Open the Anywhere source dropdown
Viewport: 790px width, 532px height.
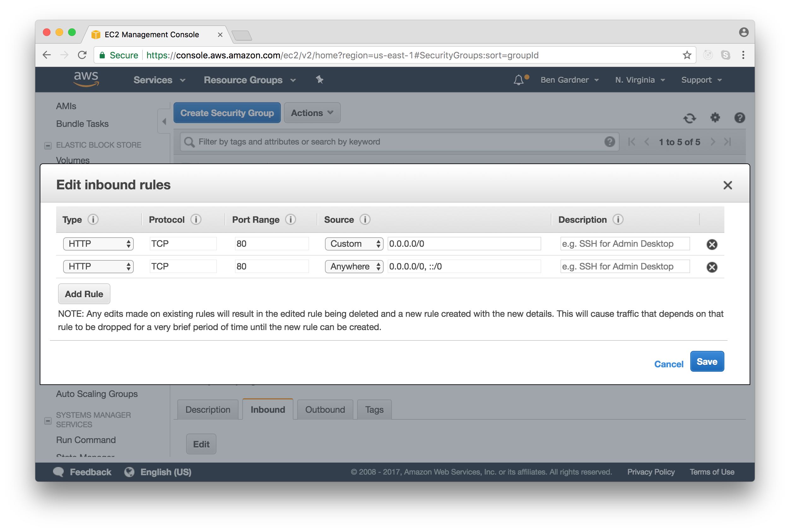click(354, 266)
